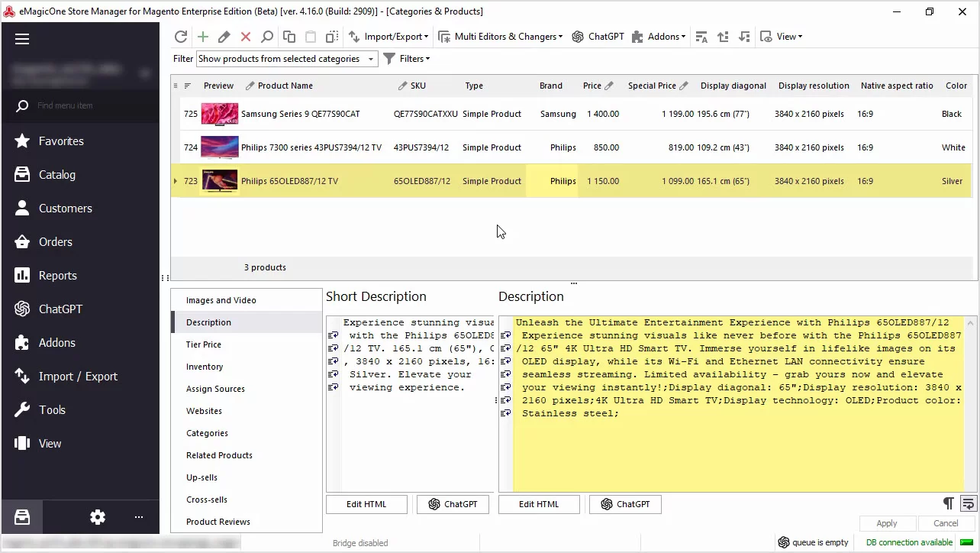Click price cell '1 400.00'
980x553 pixels.
603,114
